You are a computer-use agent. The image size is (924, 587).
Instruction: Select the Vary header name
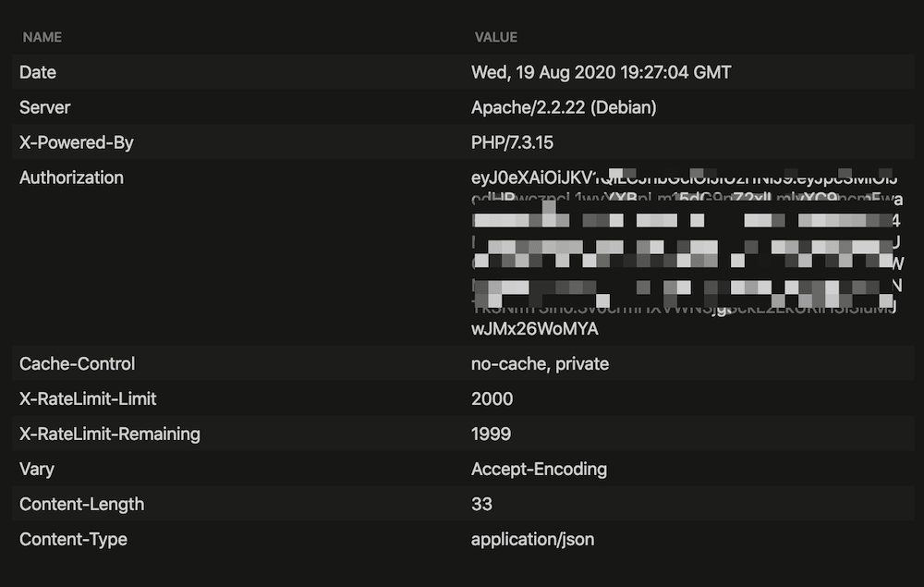coord(37,469)
